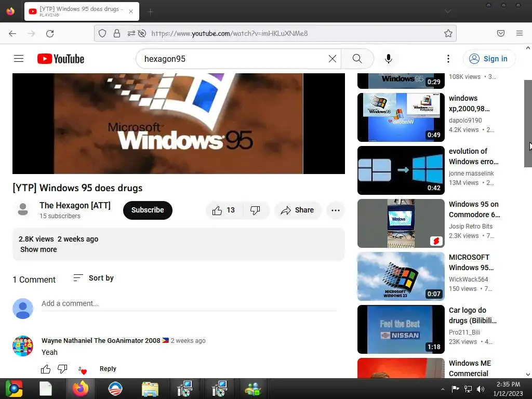
Task: Open Wayne Nathaniel The GoAnimator profile link
Action: click(x=101, y=341)
